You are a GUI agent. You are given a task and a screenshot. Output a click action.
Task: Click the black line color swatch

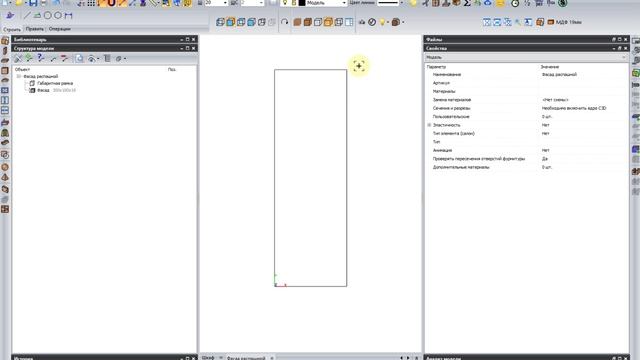[302, 3]
